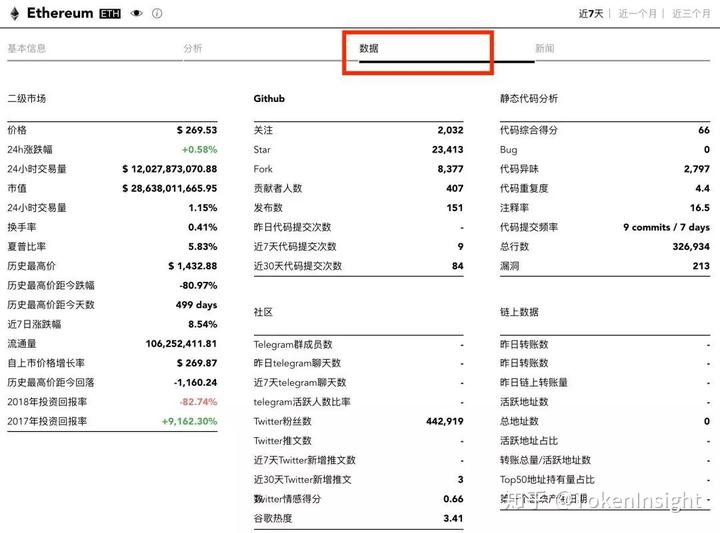Click the 近7日涨跌幅 value 8.54%

click(x=202, y=324)
